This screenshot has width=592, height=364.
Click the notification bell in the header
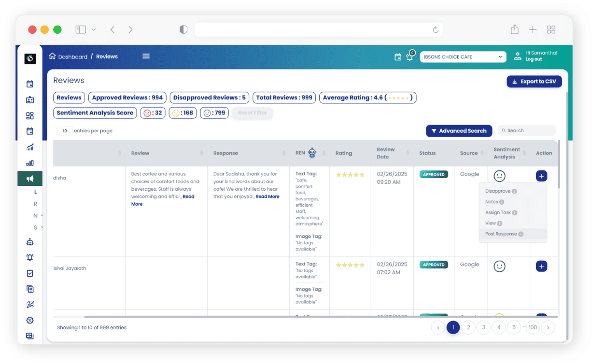(x=409, y=57)
